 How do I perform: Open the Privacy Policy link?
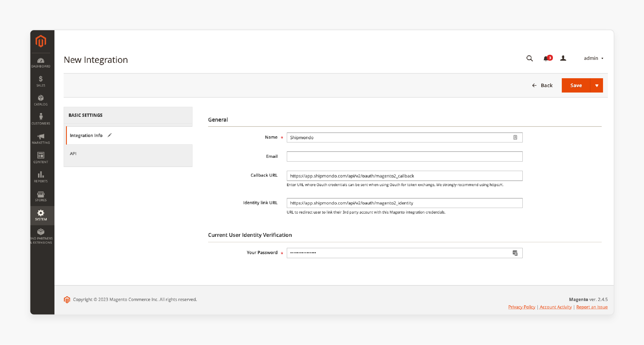(x=522, y=307)
